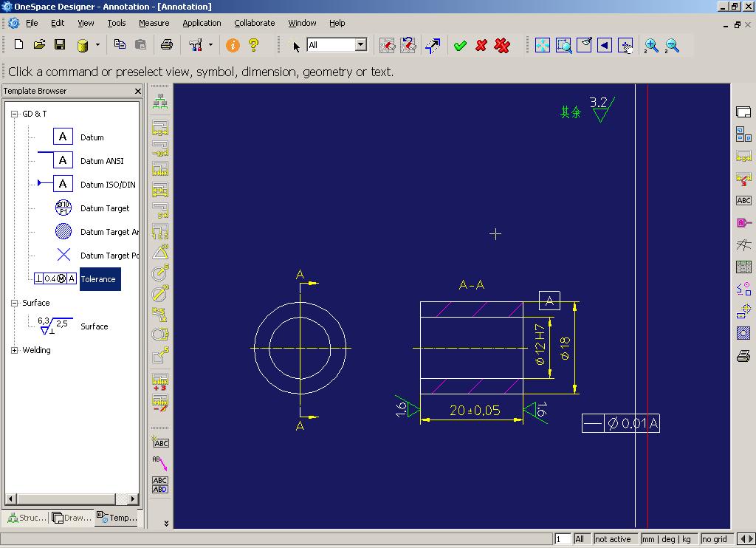756x548 pixels.
Task: Click the yellow question mark help icon
Action: click(x=253, y=45)
